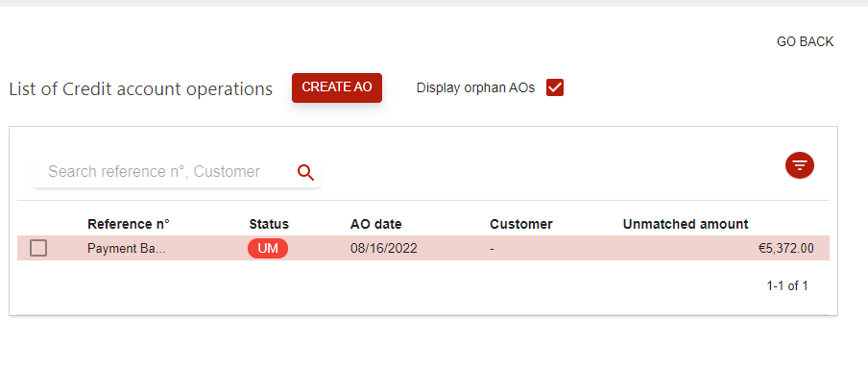The height and width of the screenshot is (369, 868).
Task: Sort by the Reference n° column header
Action: 129,224
